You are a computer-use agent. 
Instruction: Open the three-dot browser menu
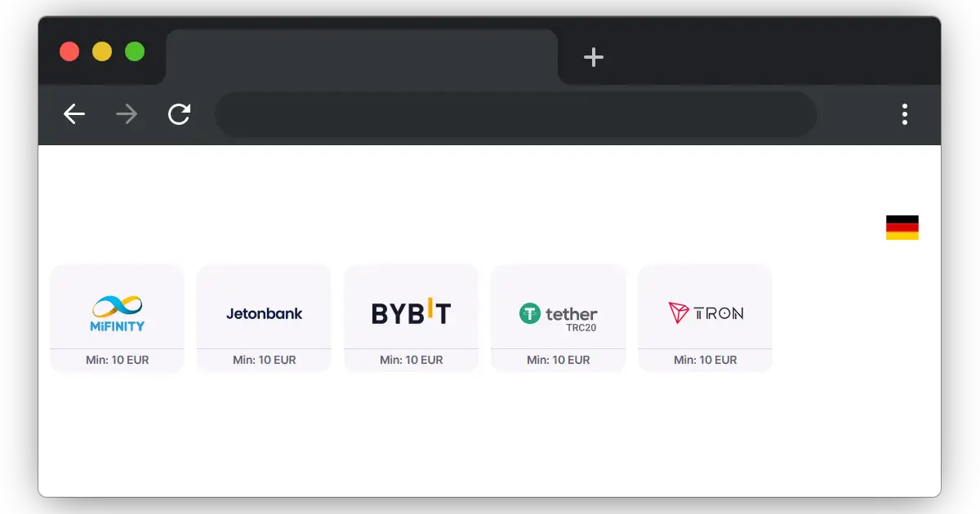pos(904,114)
